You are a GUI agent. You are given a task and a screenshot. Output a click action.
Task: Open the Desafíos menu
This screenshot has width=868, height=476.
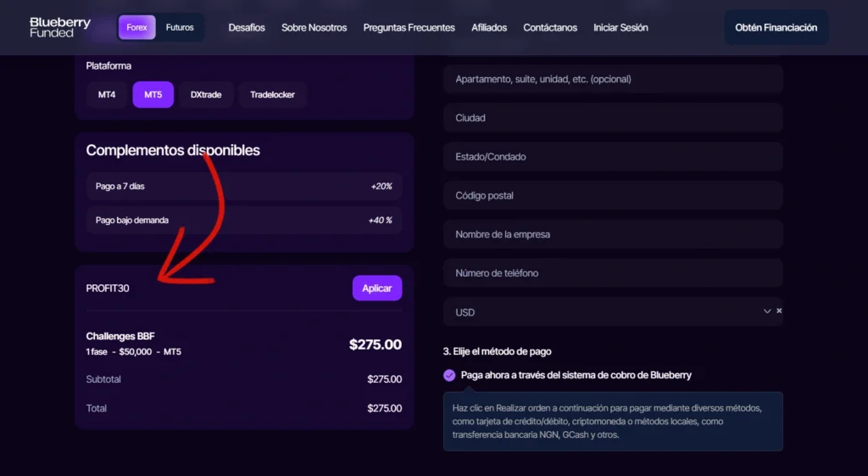247,28
